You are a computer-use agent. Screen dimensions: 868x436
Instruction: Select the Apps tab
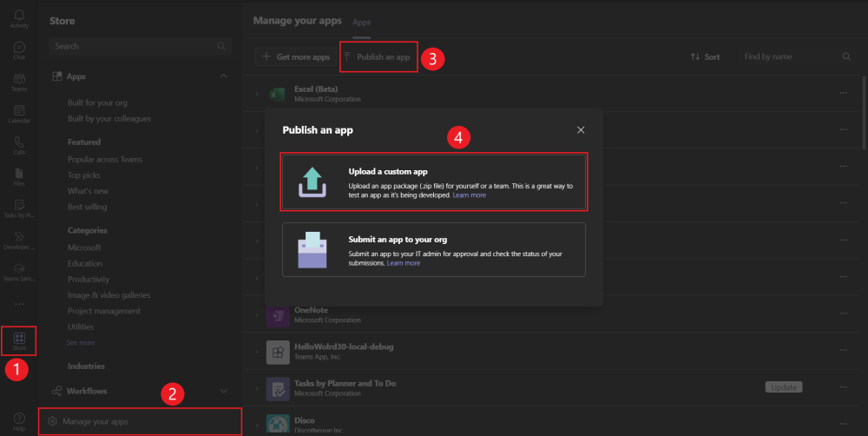pos(361,23)
